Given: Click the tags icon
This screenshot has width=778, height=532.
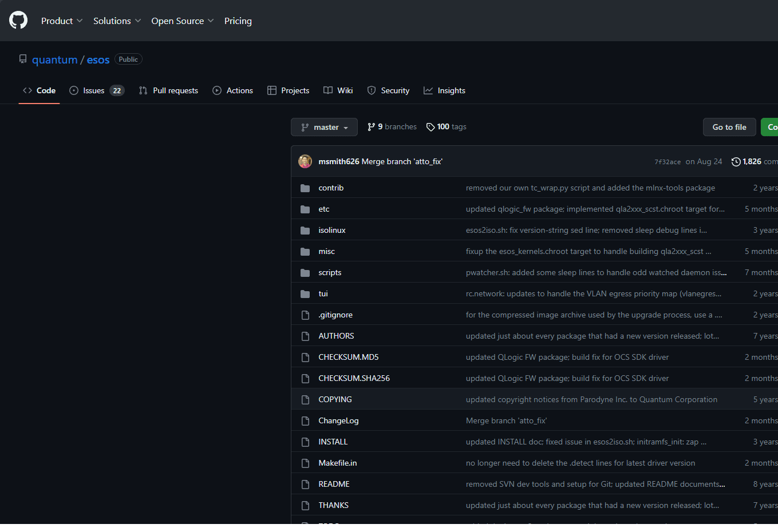Looking at the screenshot, I should [431, 127].
